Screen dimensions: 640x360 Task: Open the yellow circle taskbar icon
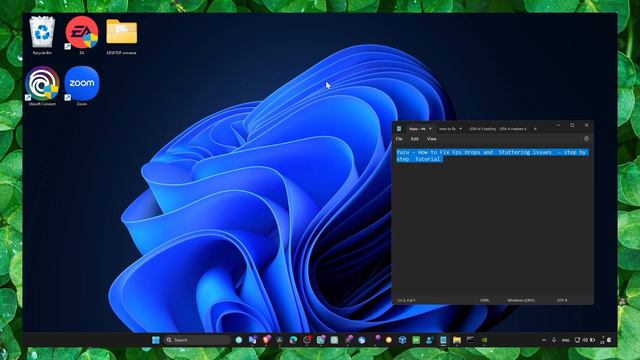click(x=389, y=340)
